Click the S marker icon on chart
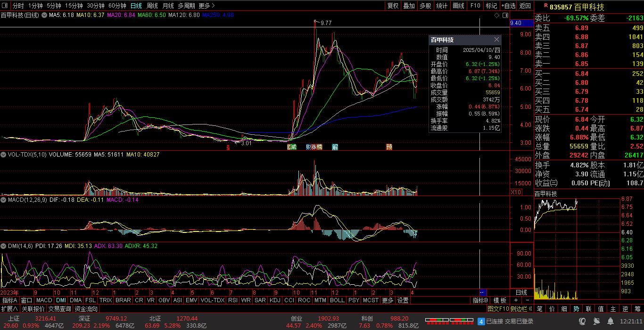Viewport: 644px width, 330px height. point(228,147)
